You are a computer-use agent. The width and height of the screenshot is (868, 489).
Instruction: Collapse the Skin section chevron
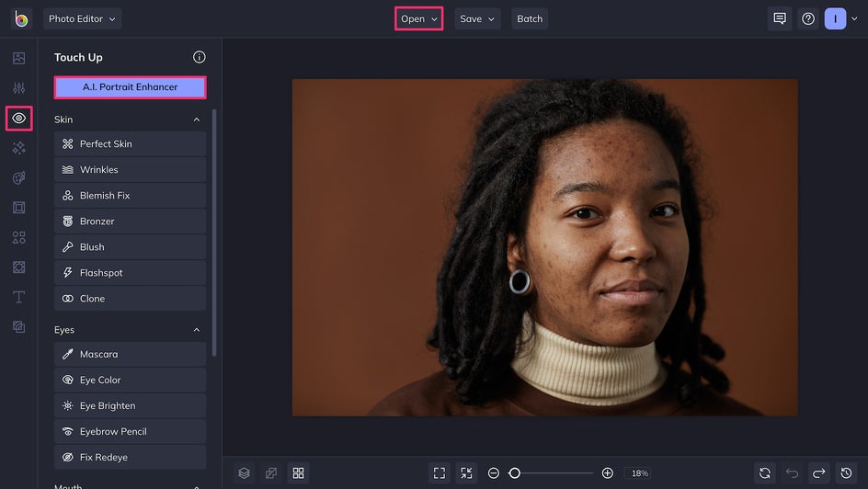[197, 119]
